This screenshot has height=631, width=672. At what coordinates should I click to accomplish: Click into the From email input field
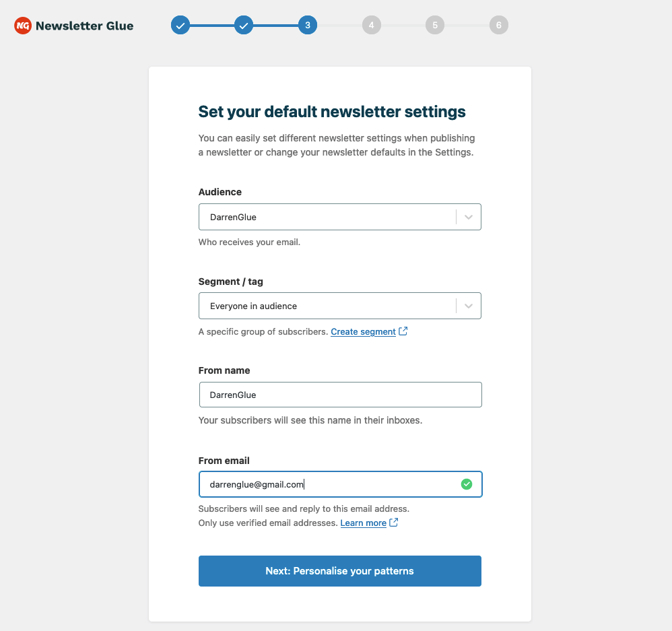(327, 484)
